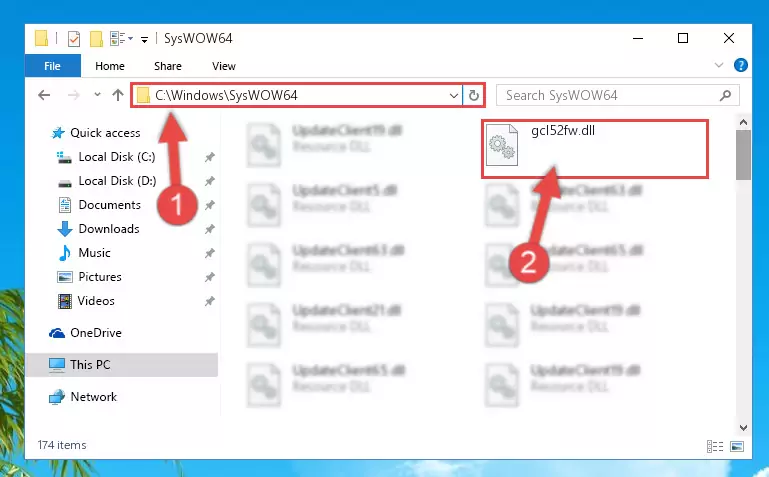Click the scroll down arrow of file list
The height and width of the screenshot is (477, 769).
[743, 428]
